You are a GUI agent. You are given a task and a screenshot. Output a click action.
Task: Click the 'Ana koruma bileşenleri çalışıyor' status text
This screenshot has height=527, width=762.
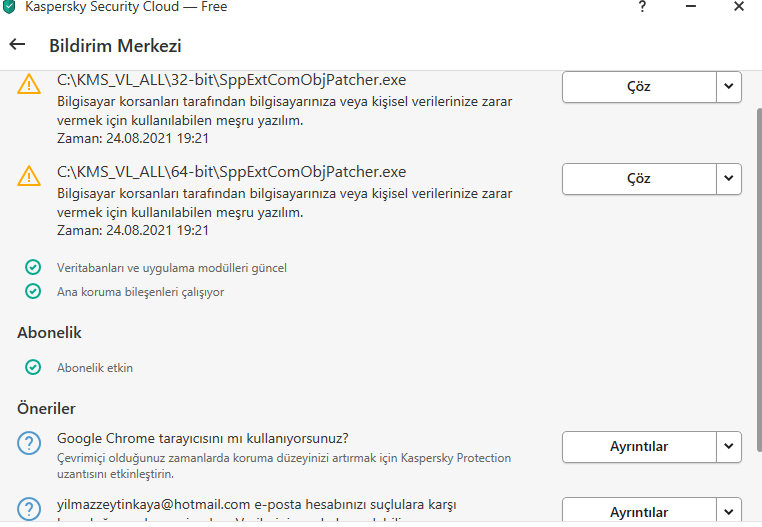coord(140,292)
